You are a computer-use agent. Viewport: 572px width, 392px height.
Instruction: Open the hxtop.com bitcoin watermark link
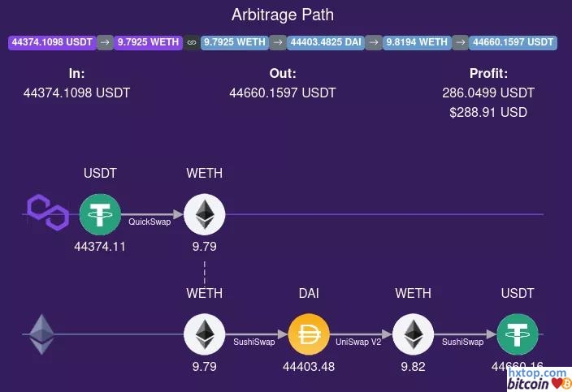point(537,378)
